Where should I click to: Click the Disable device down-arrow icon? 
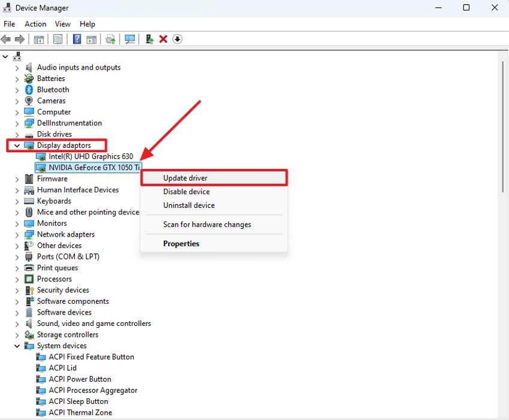click(x=178, y=39)
